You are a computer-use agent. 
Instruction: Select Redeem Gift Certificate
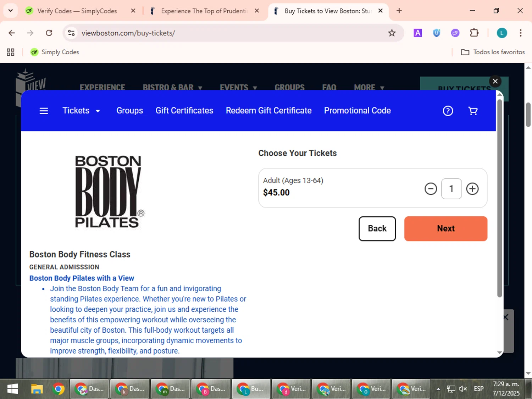(268, 111)
